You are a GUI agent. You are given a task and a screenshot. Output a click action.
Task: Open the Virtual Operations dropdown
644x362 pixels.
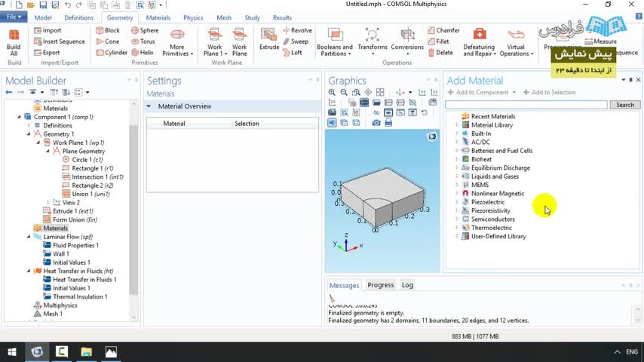(517, 42)
